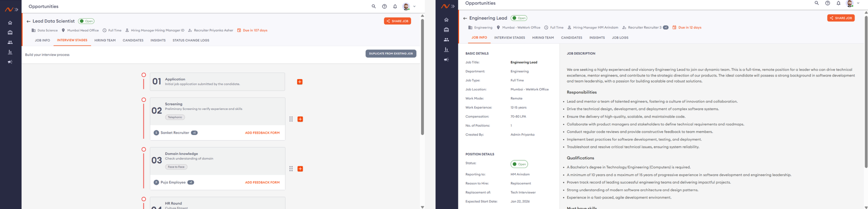Select Interview Stages tab in Lead Data Scientist window
The height and width of the screenshot is (209, 868).
coord(72,40)
